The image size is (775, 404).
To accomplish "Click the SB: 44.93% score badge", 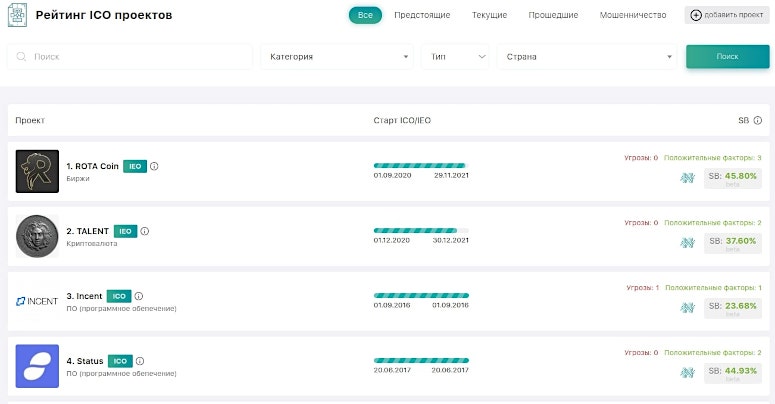I will 733,373.
